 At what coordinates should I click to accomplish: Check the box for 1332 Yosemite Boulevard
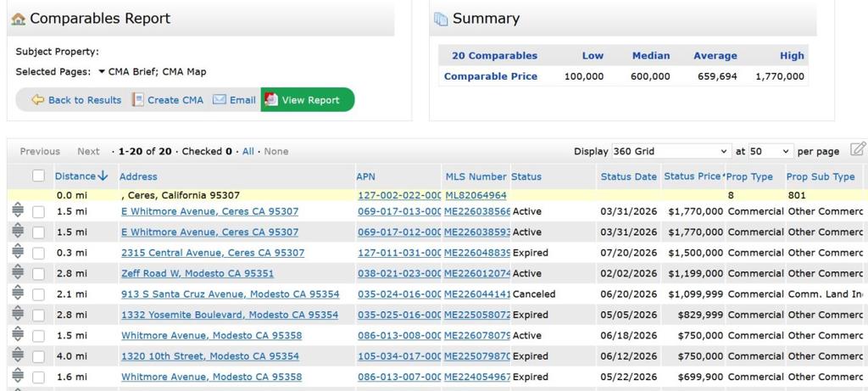[38, 316]
